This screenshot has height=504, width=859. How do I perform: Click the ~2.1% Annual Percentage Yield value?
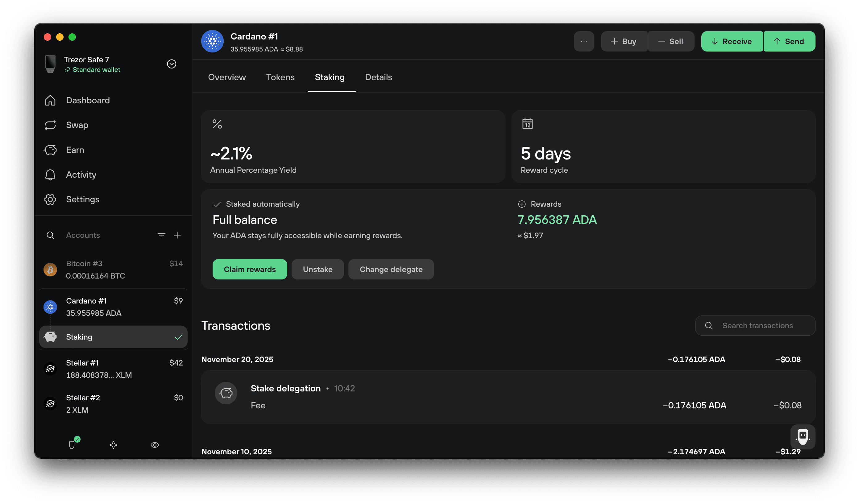(x=231, y=153)
